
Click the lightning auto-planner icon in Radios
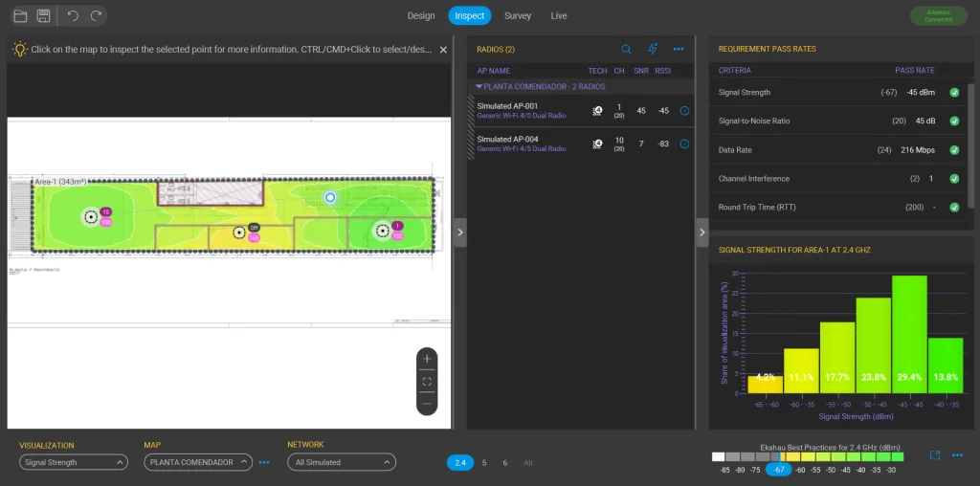coord(653,50)
